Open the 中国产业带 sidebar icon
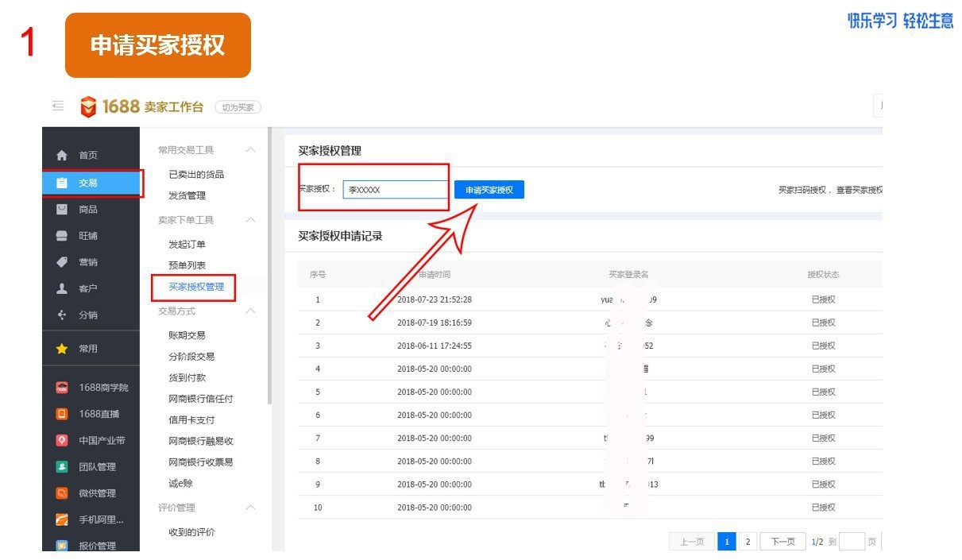 tap(62, 440)
